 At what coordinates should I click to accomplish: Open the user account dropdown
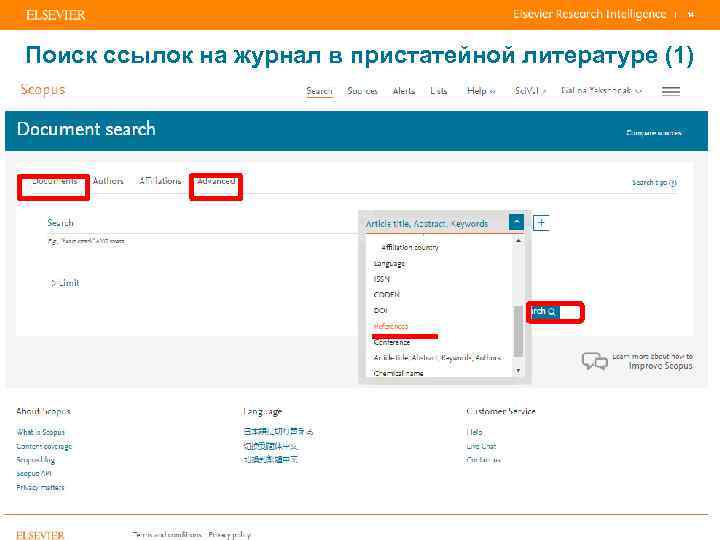(601, 91)
